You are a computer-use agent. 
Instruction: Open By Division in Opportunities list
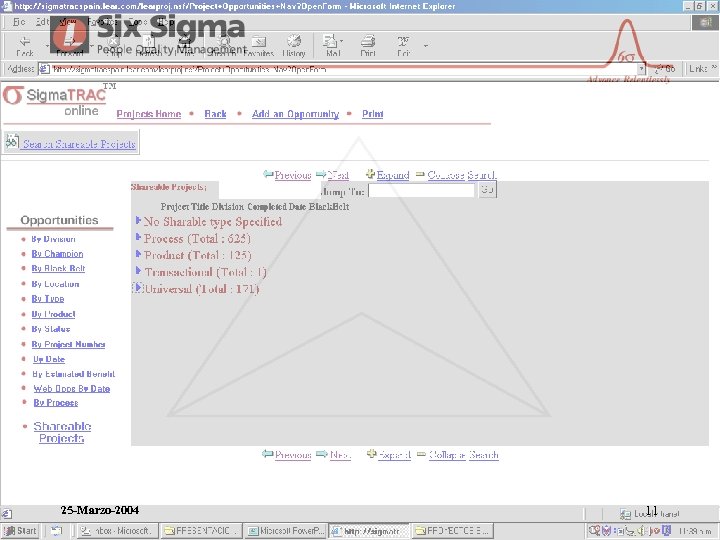click(53, 239)
